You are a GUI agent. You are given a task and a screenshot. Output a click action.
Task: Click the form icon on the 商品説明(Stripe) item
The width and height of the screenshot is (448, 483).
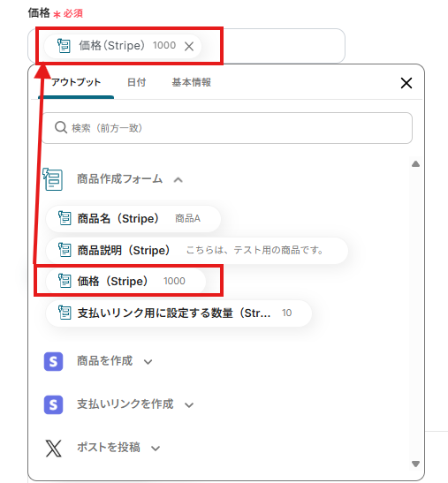click(65, 250)
